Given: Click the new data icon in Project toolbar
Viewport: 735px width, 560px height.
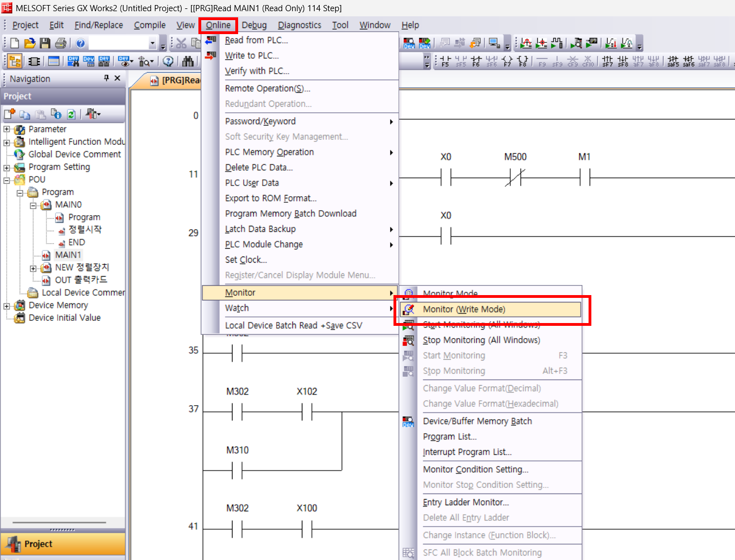Looking at the screenshot, I should [x=10, y=114].
